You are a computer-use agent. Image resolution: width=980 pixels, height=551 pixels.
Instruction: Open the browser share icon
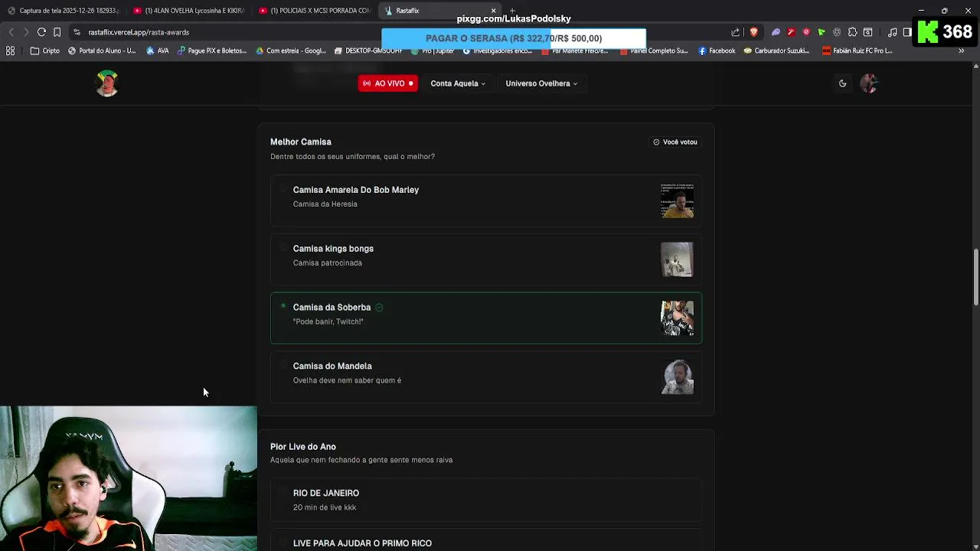736,32
